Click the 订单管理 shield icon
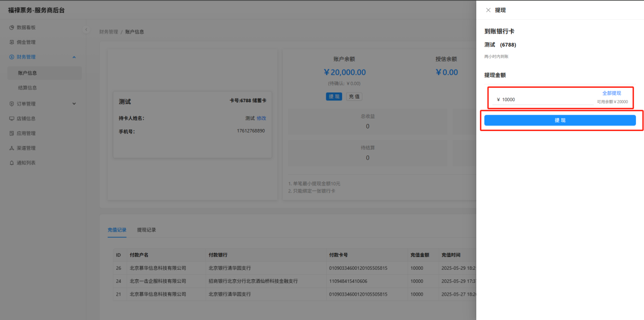The width and height of the screenshot is (644, 320). 12,104
